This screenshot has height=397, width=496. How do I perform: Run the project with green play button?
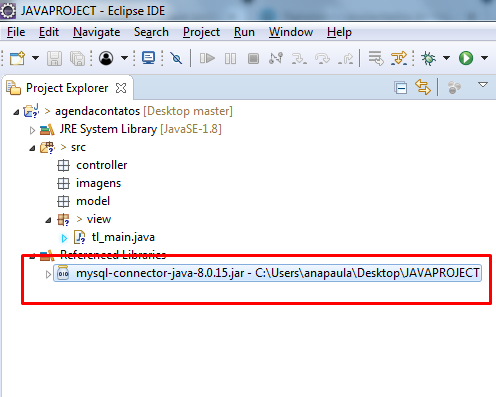click(x=466, y=58)
